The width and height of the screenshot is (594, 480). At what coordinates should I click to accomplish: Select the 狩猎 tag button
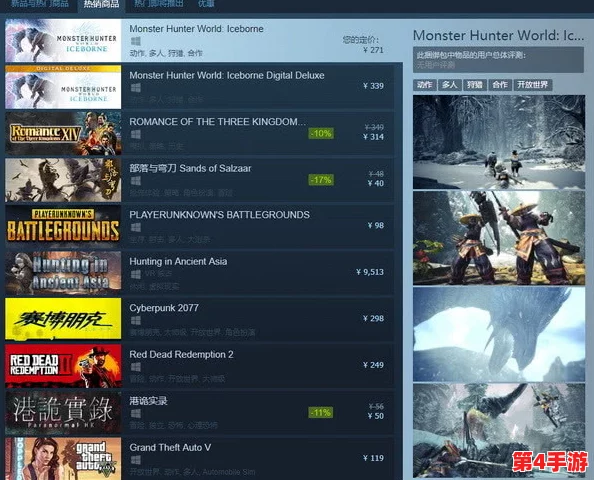click(475, 85)
